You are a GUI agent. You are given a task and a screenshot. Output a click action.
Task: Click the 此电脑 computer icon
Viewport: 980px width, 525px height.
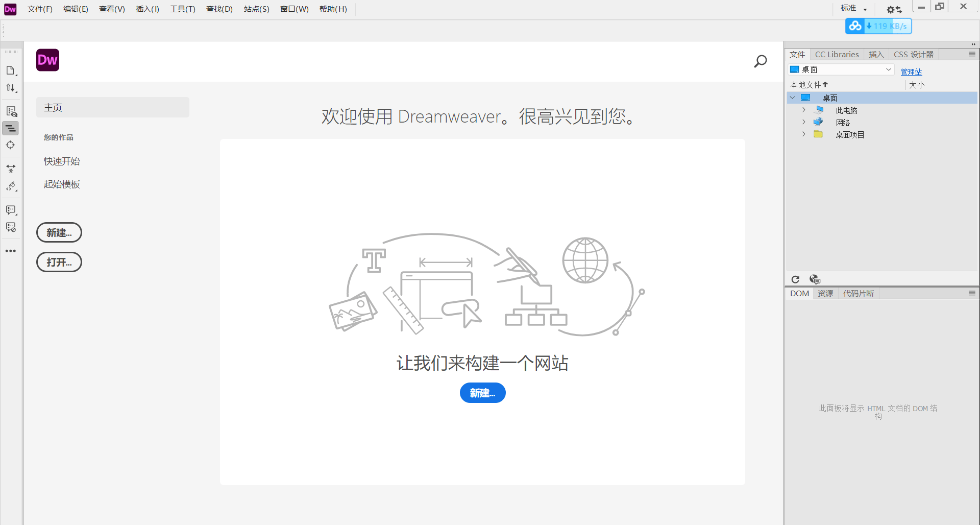(820, 110)
